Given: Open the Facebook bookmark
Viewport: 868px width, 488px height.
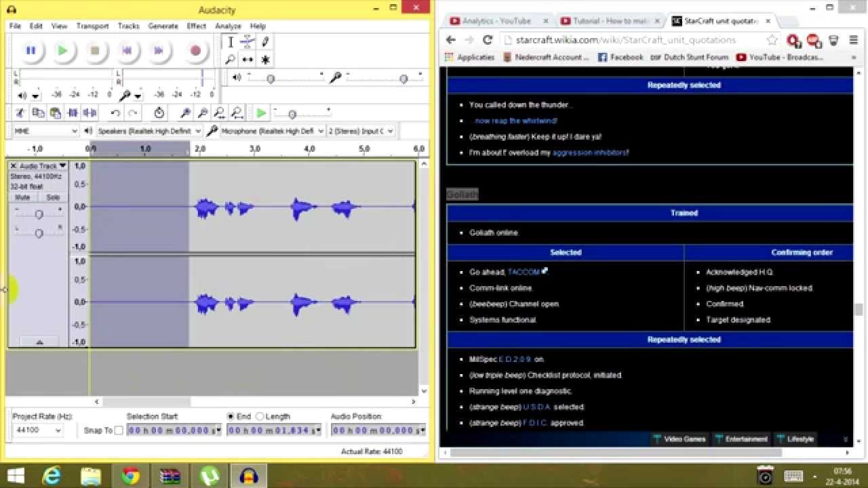Looking at the screenshot, I should tap(620, 58).
